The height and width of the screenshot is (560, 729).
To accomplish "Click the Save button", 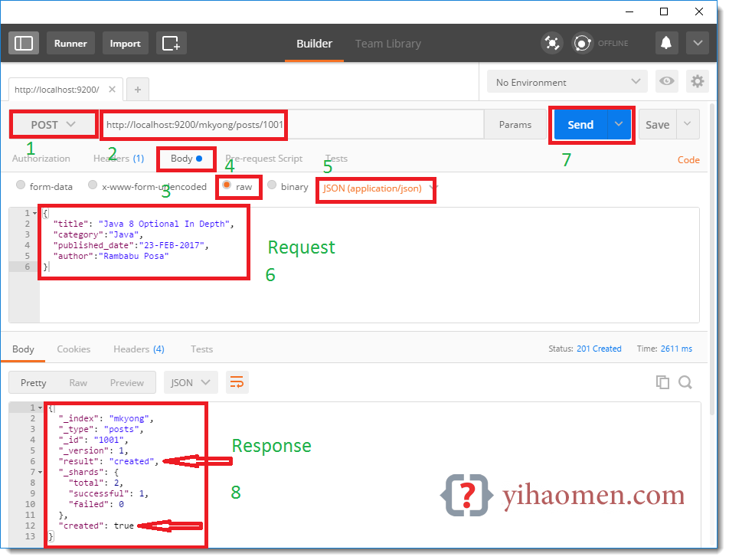I will (x=657, y=124).
